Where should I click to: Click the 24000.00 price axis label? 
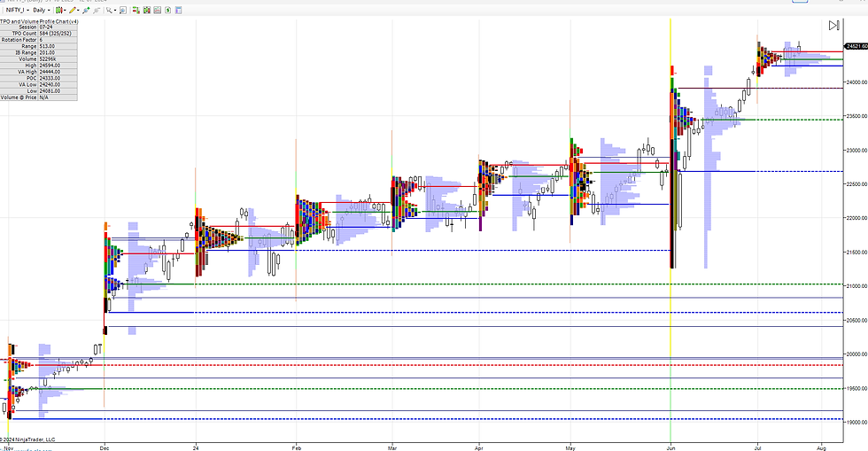(856, 82)
